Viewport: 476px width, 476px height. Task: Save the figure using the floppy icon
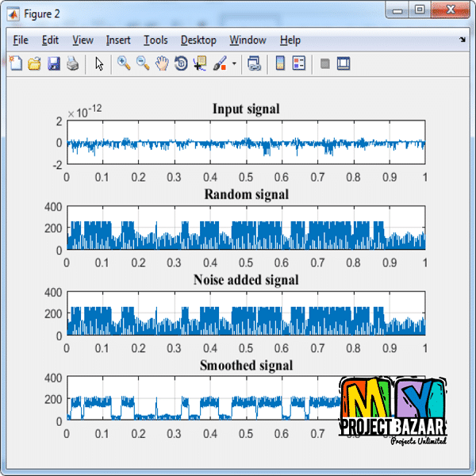tap(54, 63)
